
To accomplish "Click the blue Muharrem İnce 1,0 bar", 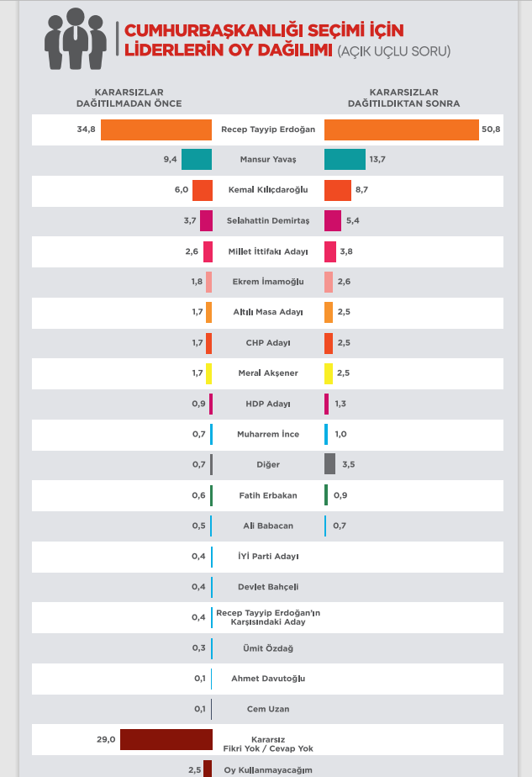I will click(x=326, y=434).
